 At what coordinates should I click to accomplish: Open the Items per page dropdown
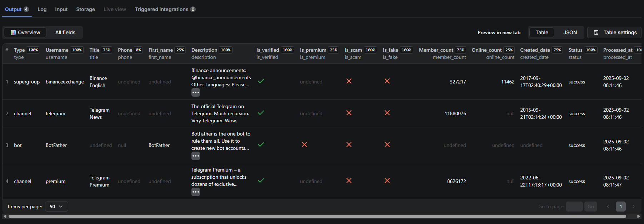[56, 207]
